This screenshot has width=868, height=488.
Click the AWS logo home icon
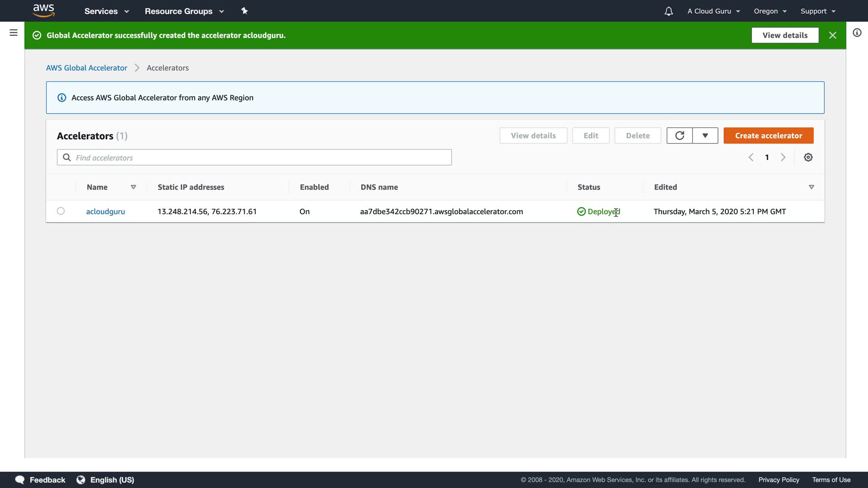point(44,11)
